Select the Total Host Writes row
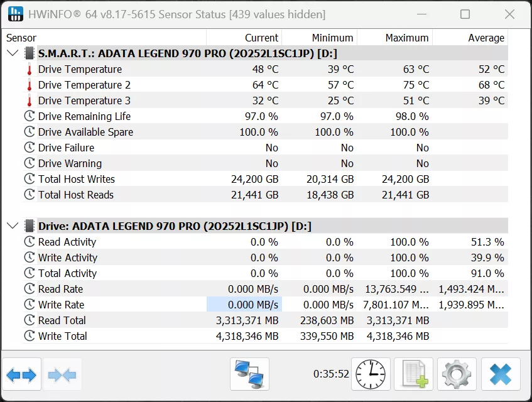 (x=265, y=179)
